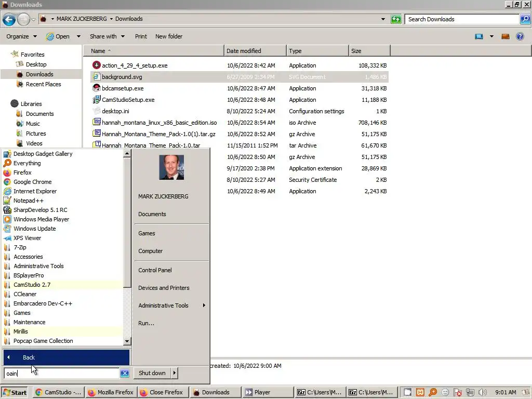Image resolution: width=532 pixels, height=399 pixels.
Task: Switch to Mozilla Firefox taskbar button
Action: point(111,392)
